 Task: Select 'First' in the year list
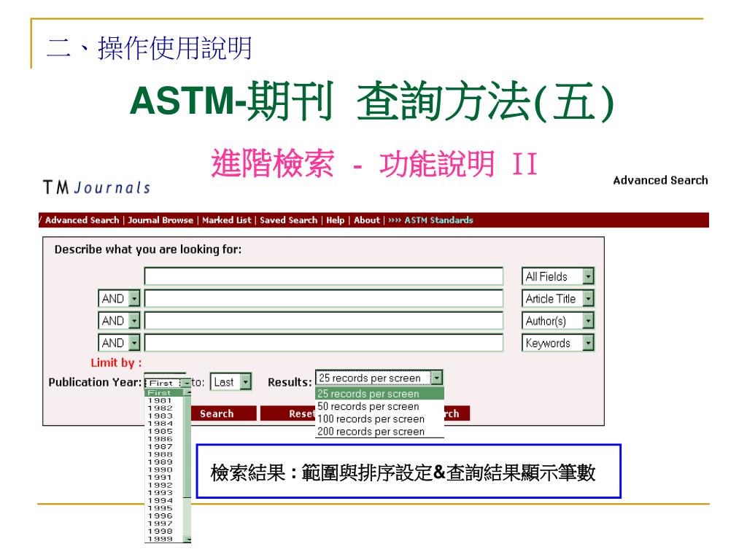(164, 393)
